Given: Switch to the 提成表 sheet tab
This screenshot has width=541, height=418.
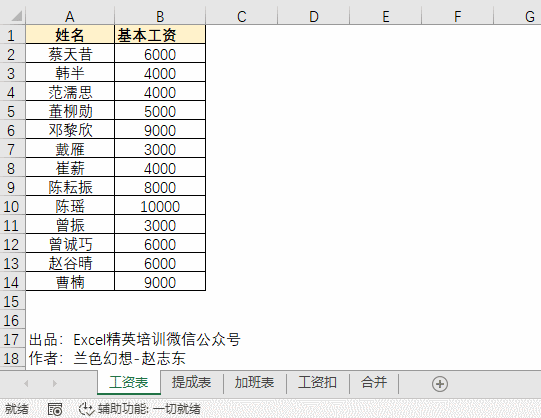Looking at the screenshot, I should pyautogui.click(x=191, y=382).
